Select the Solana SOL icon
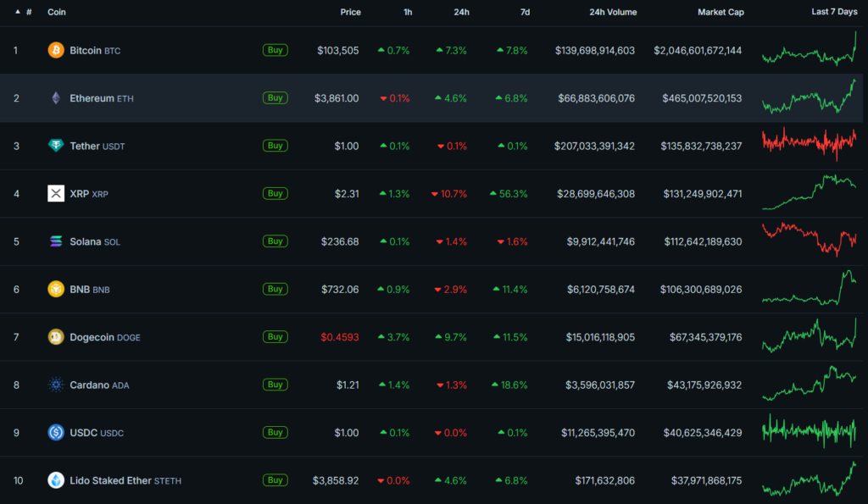Viewport: 868px width, 504px height. pos(56,241)
